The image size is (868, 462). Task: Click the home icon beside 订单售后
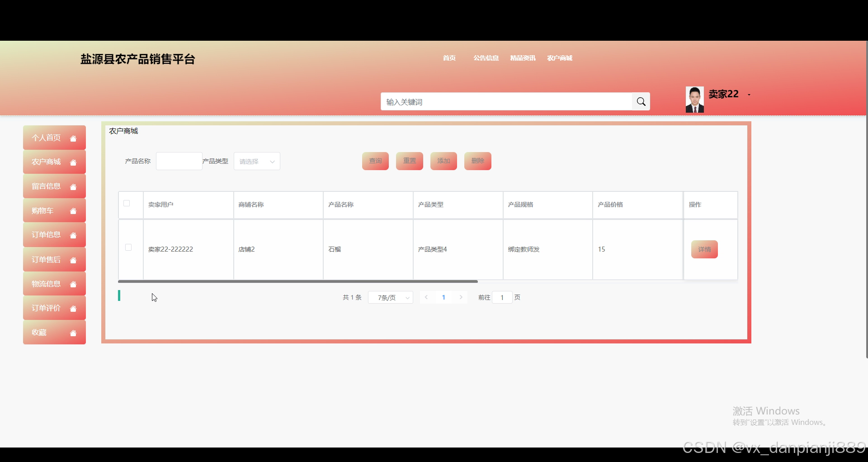(x=73, y=260)
